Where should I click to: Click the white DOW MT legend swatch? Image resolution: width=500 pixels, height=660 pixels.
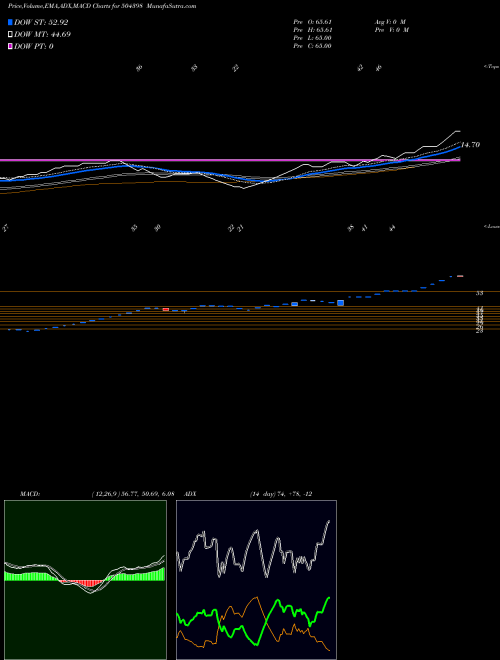coord(10,35)
